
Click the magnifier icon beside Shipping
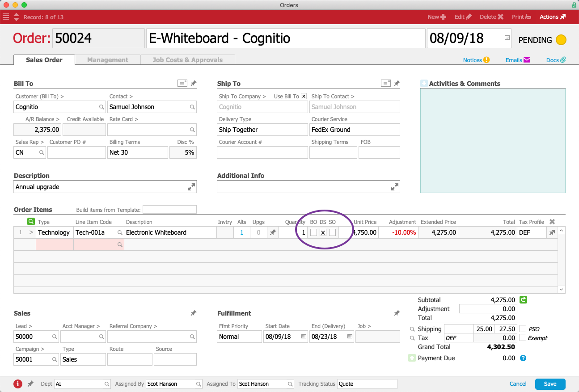(x=412, y=329)
